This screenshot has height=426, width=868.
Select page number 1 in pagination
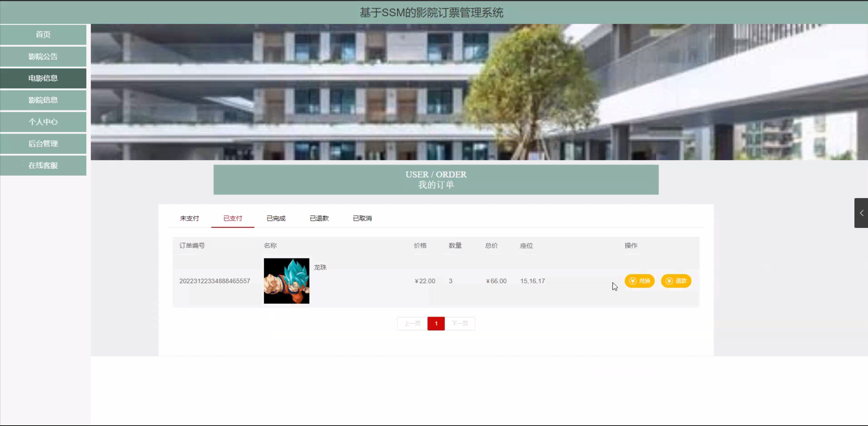(436, 324)
